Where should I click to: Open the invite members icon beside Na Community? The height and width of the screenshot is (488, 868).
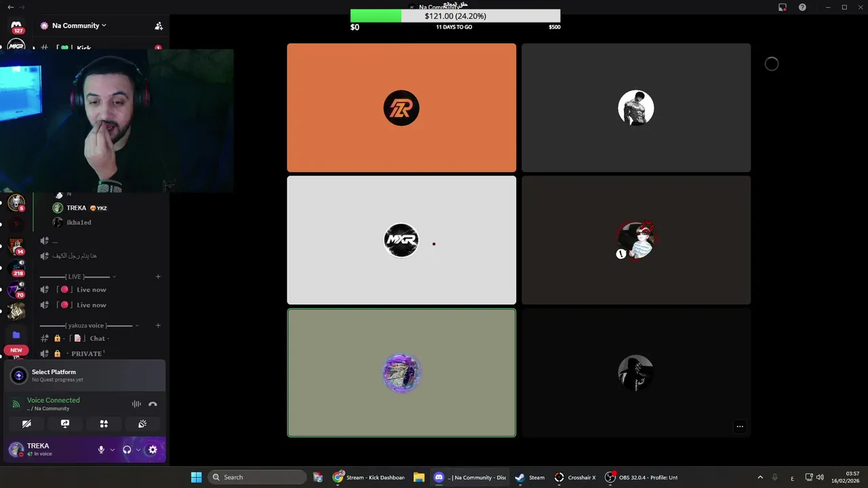[159, 26]
